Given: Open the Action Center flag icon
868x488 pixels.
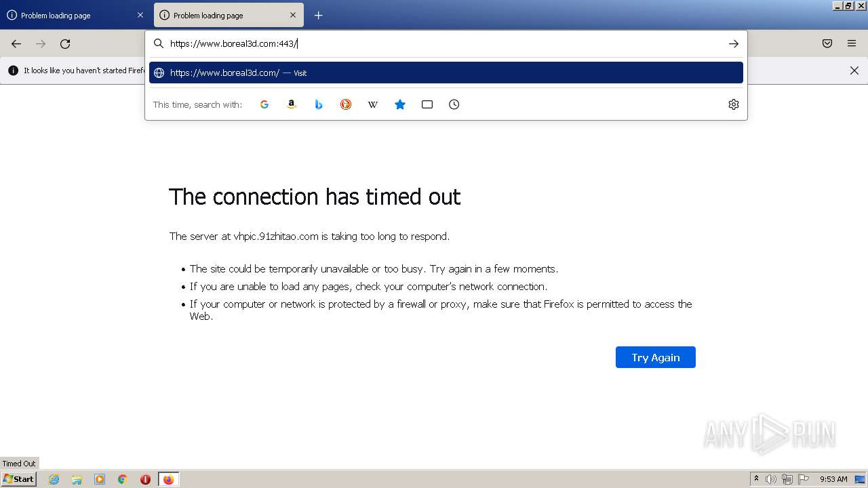Looking at the screenshot, I should point(804,479).
